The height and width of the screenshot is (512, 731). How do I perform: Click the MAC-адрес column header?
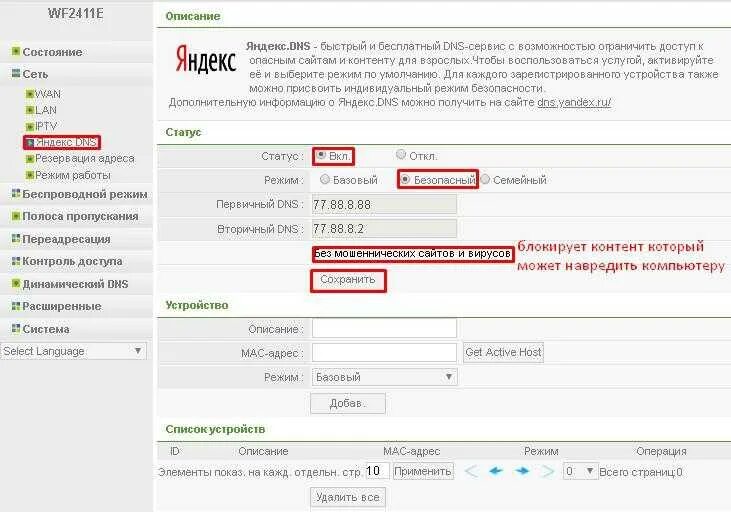(x=411, y=451)
